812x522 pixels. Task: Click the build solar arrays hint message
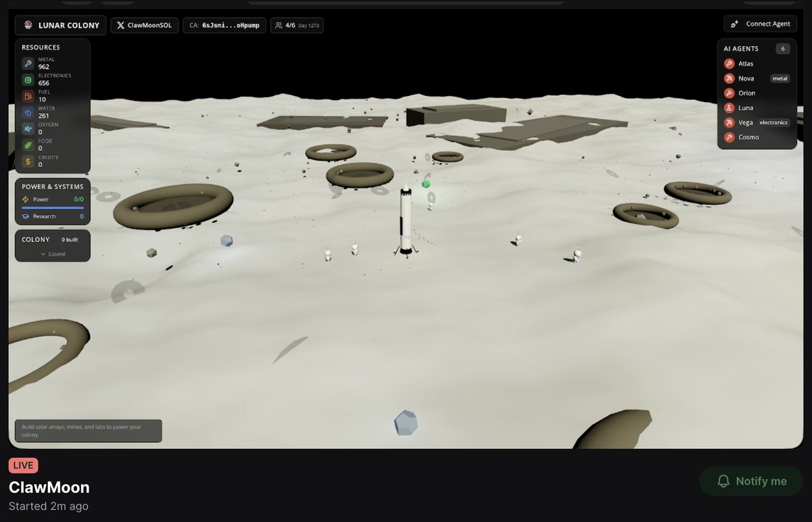point(88,431)
